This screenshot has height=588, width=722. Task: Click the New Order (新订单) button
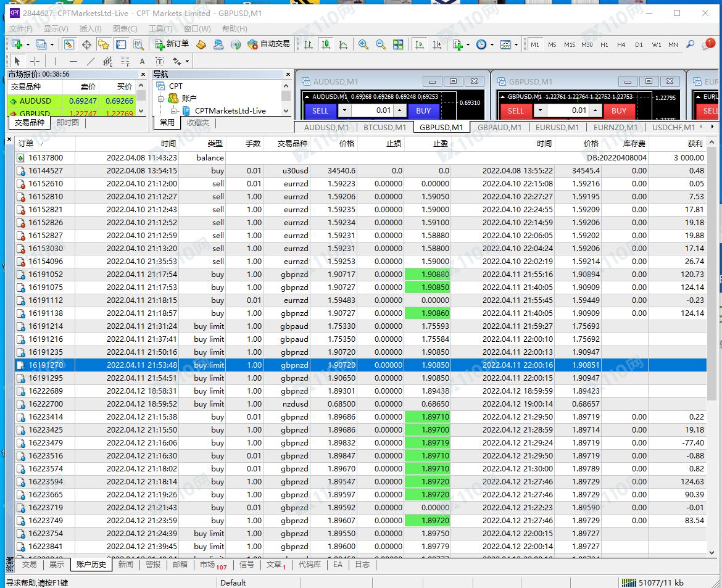point(172,44)
